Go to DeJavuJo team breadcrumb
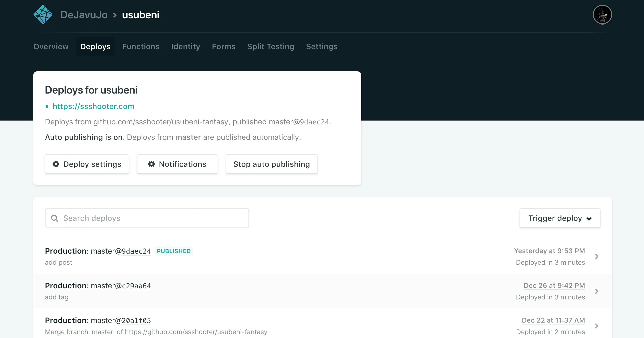The width and height of the screenshot is (644, 338). coord(84,15)
